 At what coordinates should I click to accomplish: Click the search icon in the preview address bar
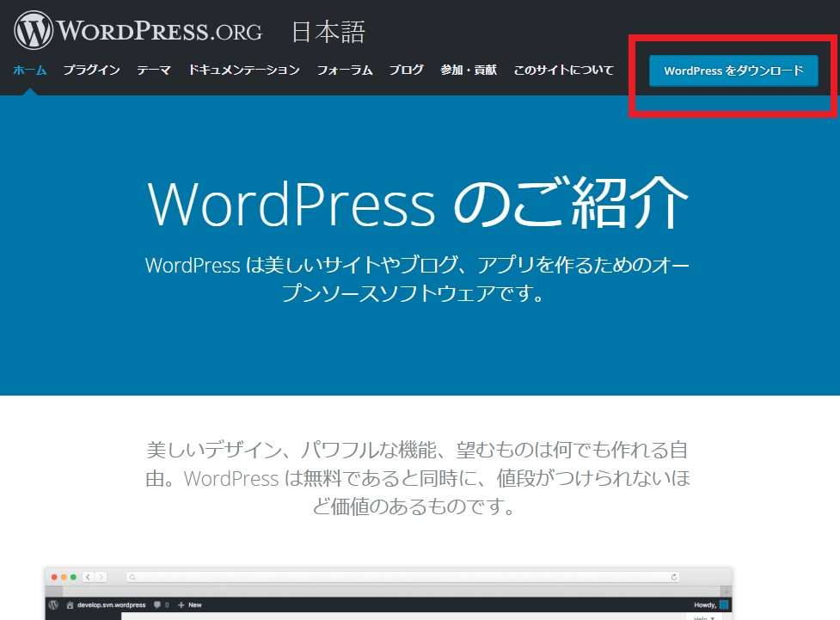pyautogui.click(x=132, y=577)
